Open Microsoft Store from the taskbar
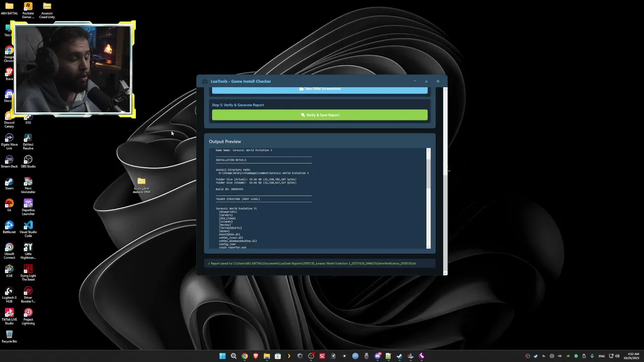Viewport: 644px width, 362px height. coord(278,356)
